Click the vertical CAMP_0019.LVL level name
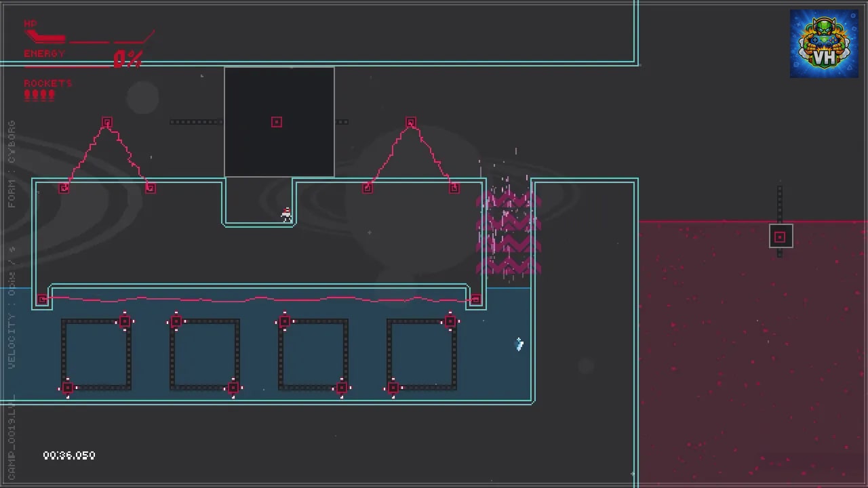Image resolution: width=868 pixels, height=488 pixels. tap(12, 436)
